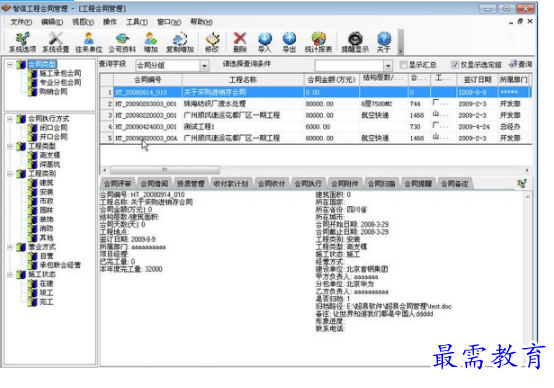Select 市政 tree node
The image size is (554, 388).
click(x=46, y=201)
